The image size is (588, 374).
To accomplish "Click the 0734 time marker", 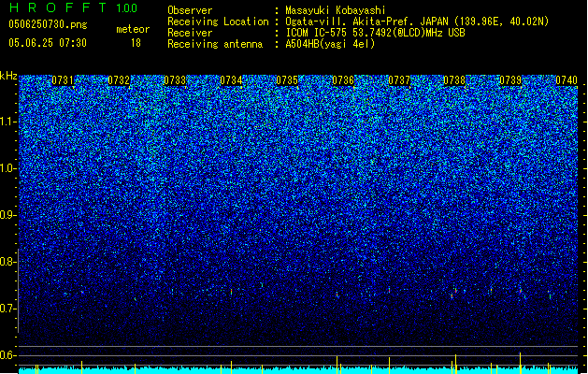I will pos(231,80).
